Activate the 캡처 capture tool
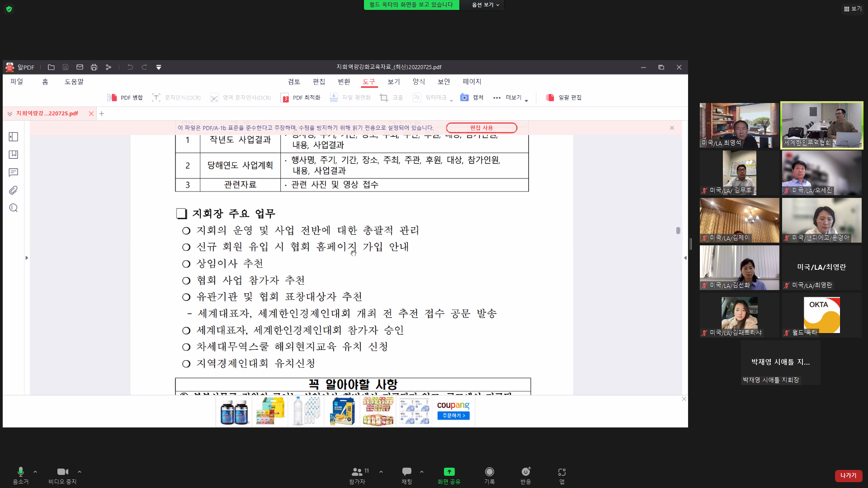The height and width of the screenshot is (488, 868). click(x=472, y=97)
